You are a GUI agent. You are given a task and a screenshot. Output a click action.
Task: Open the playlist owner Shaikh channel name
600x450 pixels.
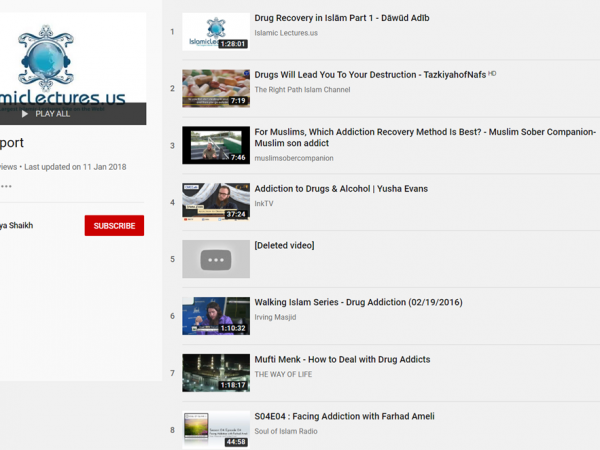pyautogui.click(x=16, y=225)
